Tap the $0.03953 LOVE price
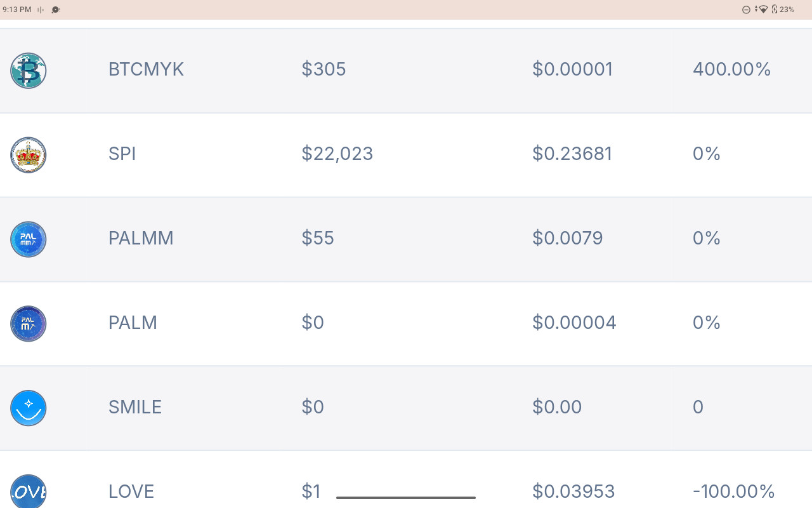 pos(573,491)
